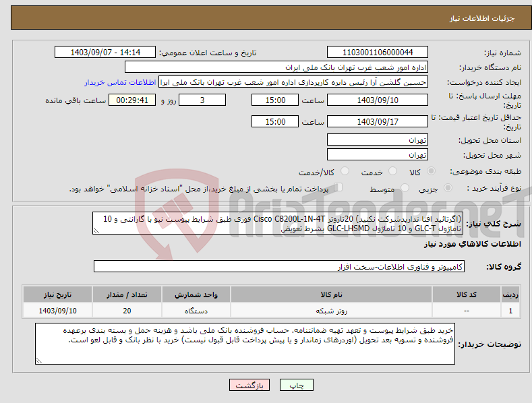Click the goods group کامپیوتر و فناوری field

click(x=279, y=267)
